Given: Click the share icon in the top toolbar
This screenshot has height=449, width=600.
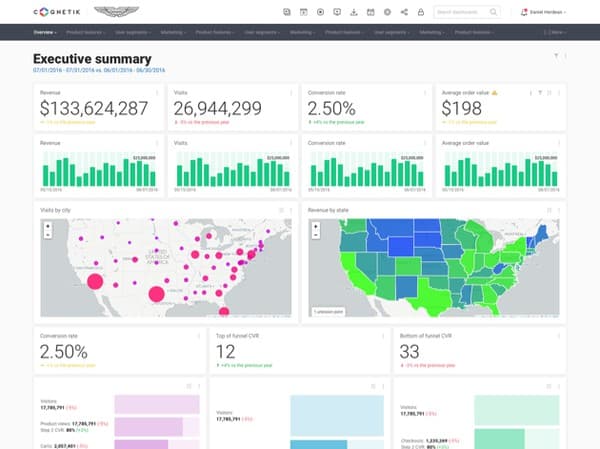Looking at the screenshot, I should click(x=403, y=12).
